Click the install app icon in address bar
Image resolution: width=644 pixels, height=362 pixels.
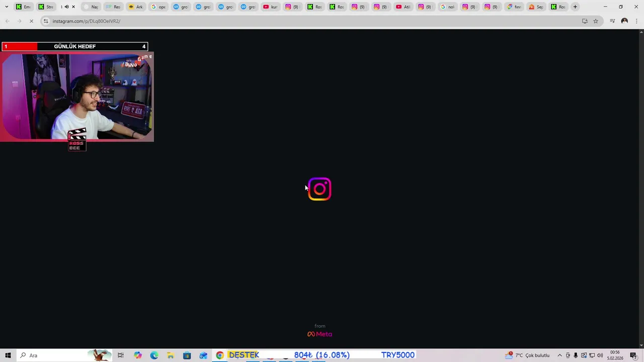tap(585, 21)
